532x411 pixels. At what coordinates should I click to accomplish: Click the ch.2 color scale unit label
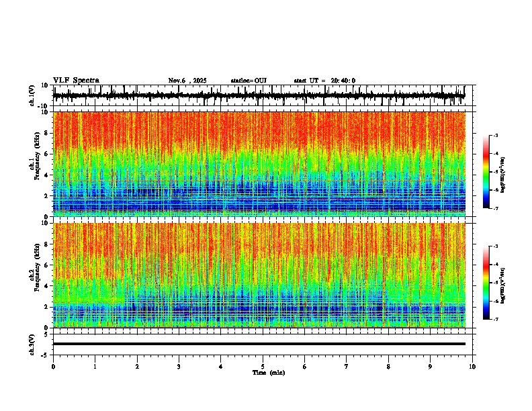tap(502, 285)
